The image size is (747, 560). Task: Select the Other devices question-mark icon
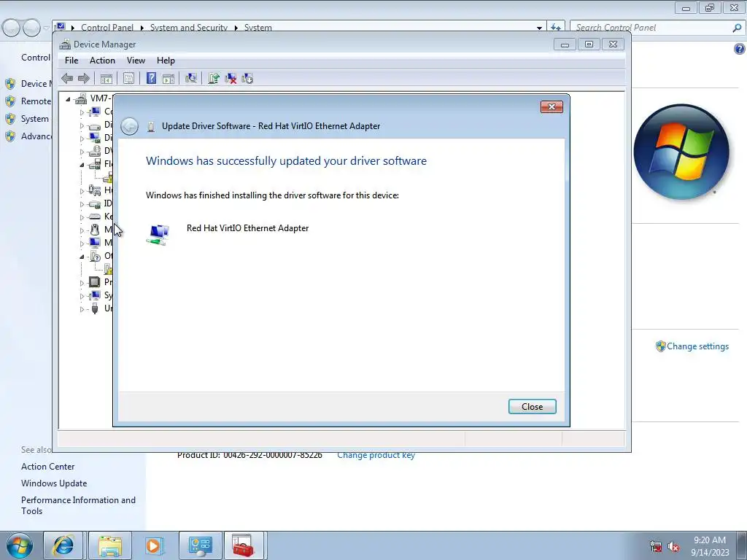click(95, 256)
